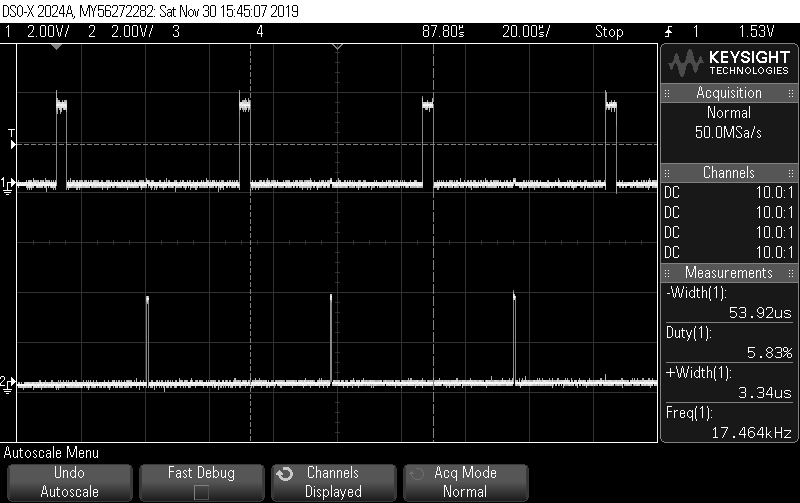Click the fourth DC 10.0:1 channel row

pos(729,252)
